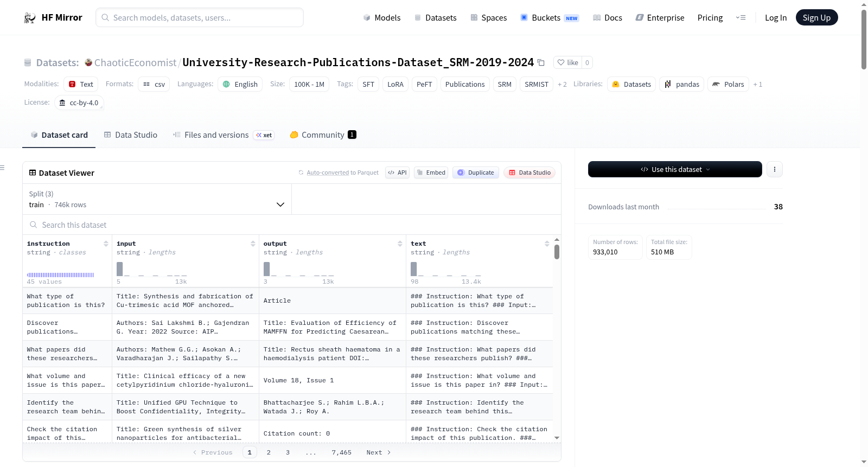Open the API code button

397,172
